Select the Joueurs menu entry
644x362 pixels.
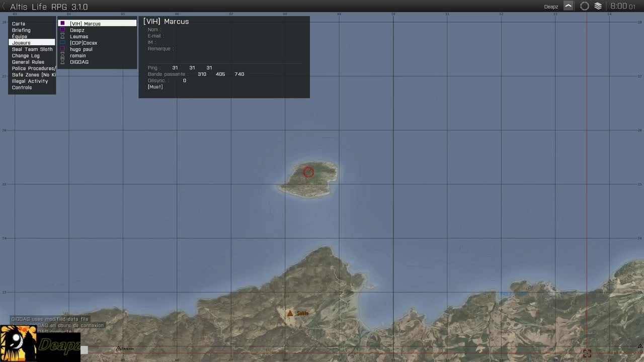[x=32, y=43]
